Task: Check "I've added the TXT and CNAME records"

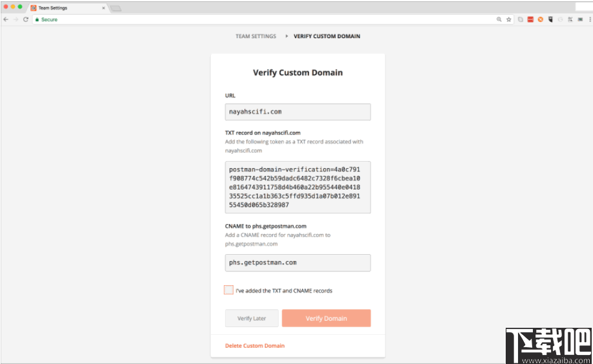Action: [x=228, y=290]
